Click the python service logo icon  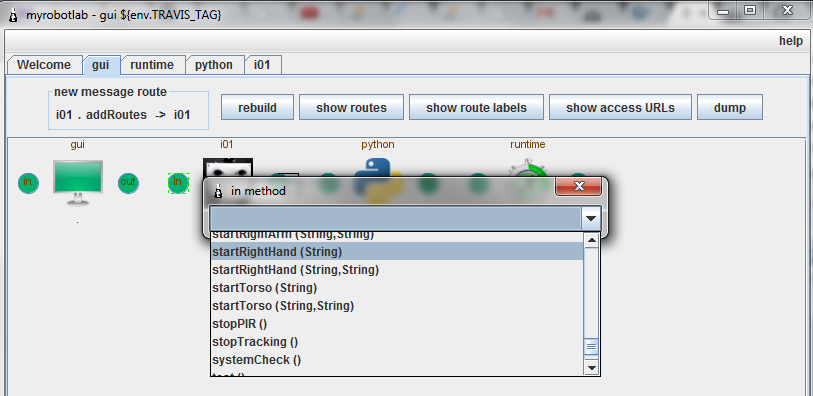click(x=378, y=167)
